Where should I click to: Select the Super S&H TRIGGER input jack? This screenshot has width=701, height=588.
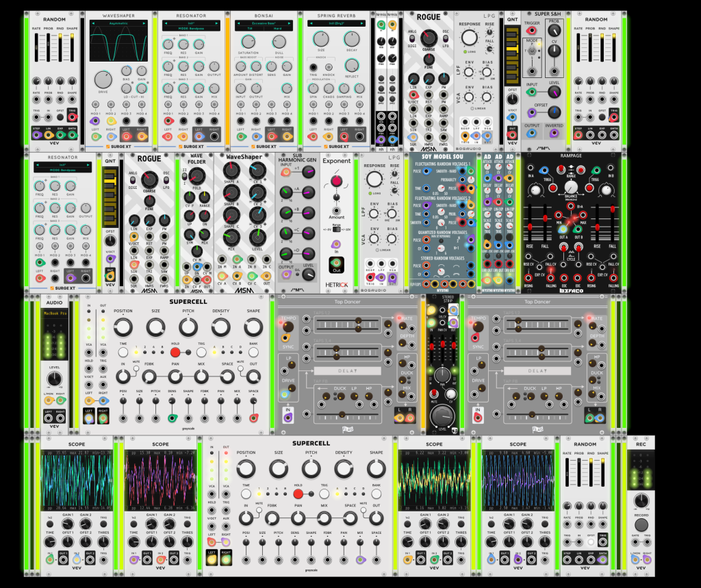coord(531,30)
